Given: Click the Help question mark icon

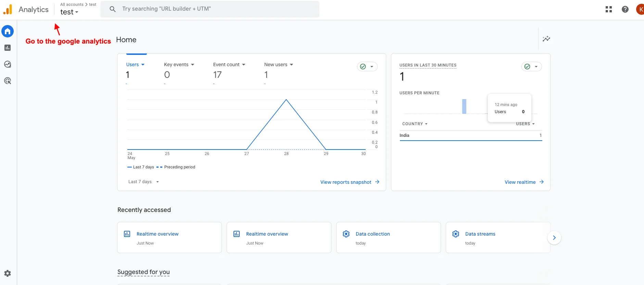Looking at the screenshot, I should (x=625, y=9).
